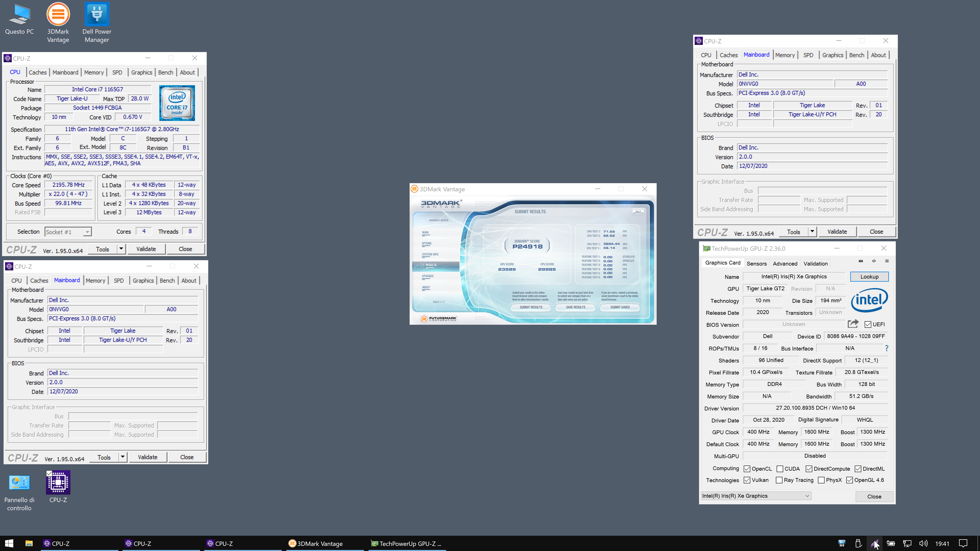Open Caches tab in CPU-Z processor window
The image size is (980, 551).
(x=38, y=72)
